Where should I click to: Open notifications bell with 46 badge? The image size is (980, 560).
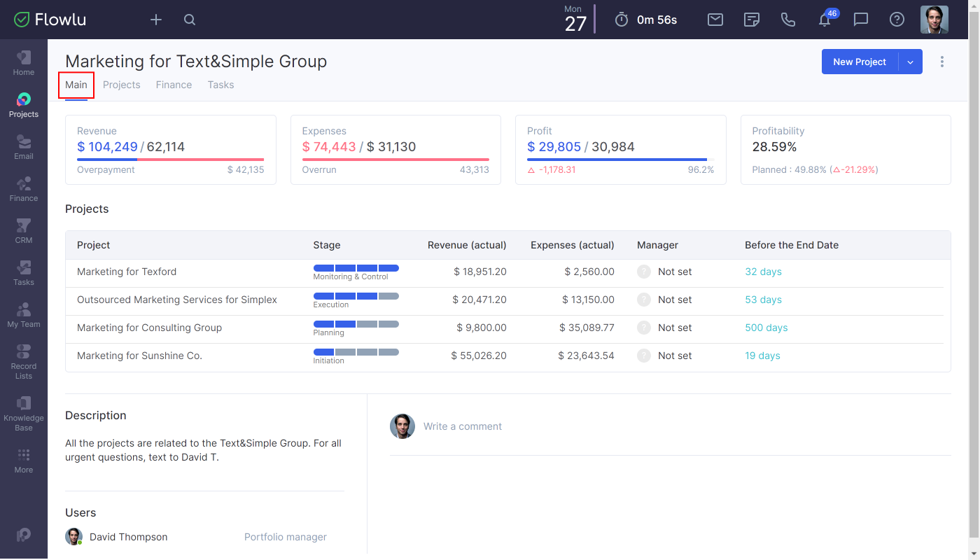click(826, 19)
